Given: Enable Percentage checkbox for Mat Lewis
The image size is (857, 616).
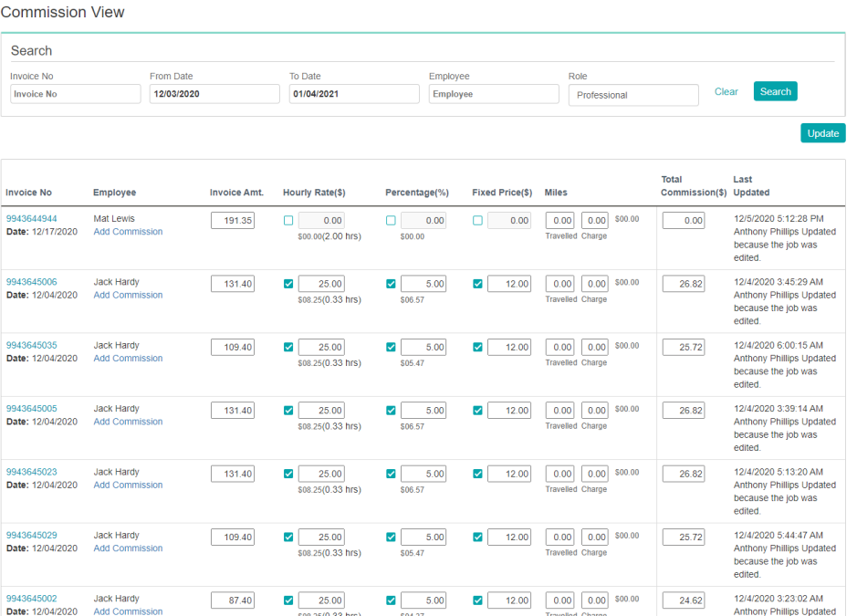Looking at the screenshot, I should tap(391, 221).
